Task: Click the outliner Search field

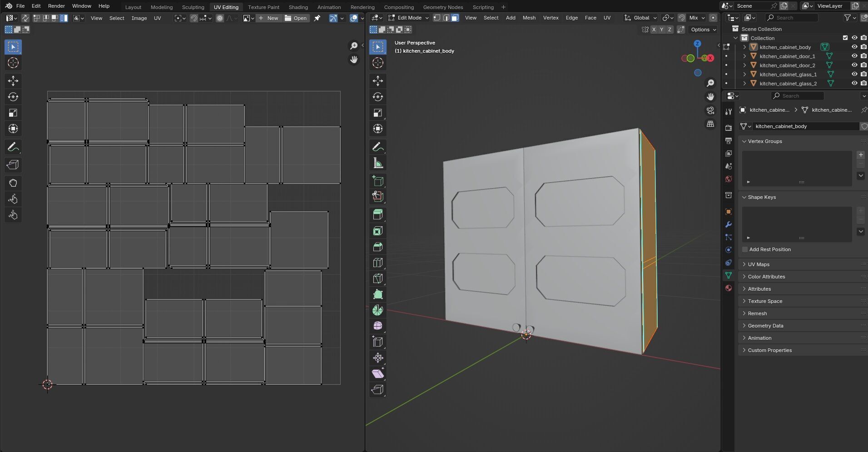Action: pyautogui.click(x=792, y=18)
